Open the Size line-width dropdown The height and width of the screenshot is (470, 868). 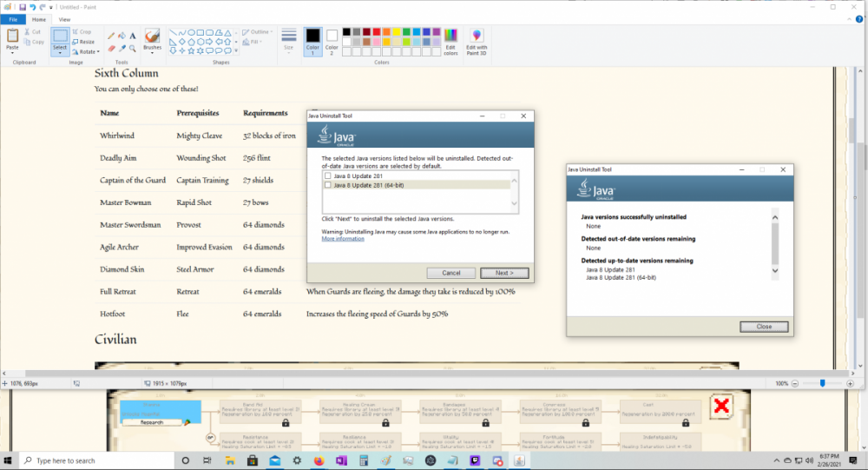(289, 39)
